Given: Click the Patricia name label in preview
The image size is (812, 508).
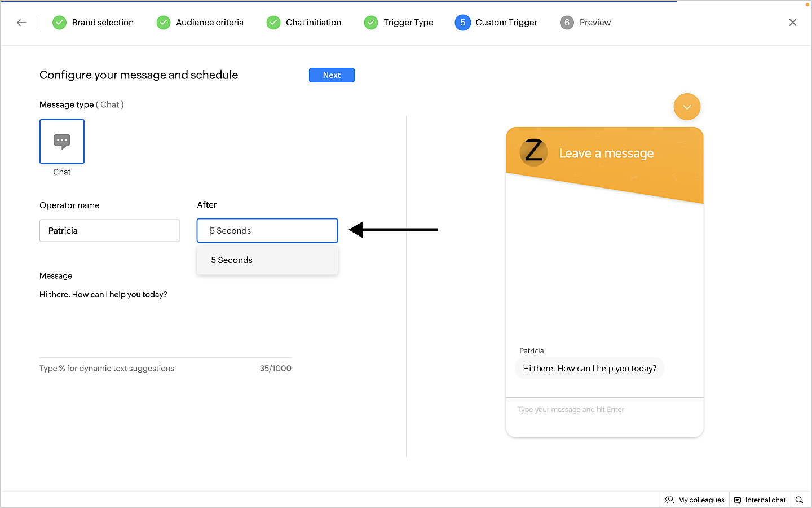Looking at the screenshot, I should [x=532, y=351].
